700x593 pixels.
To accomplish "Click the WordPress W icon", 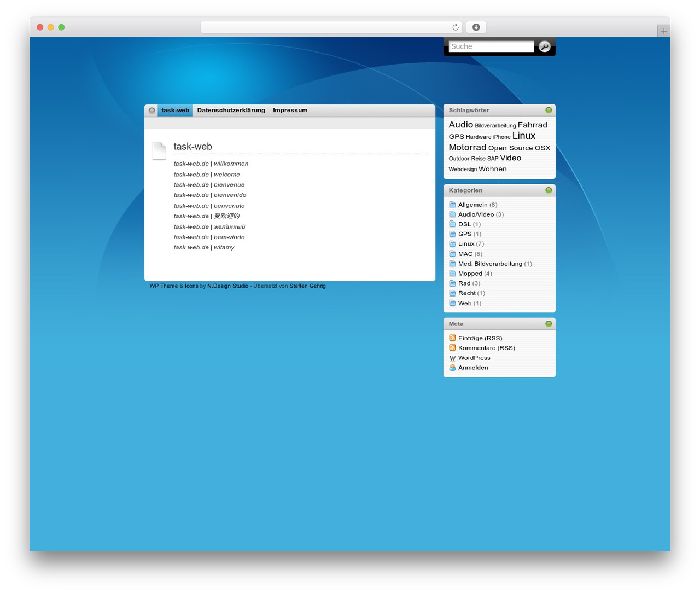I will [x=452, y=358].
